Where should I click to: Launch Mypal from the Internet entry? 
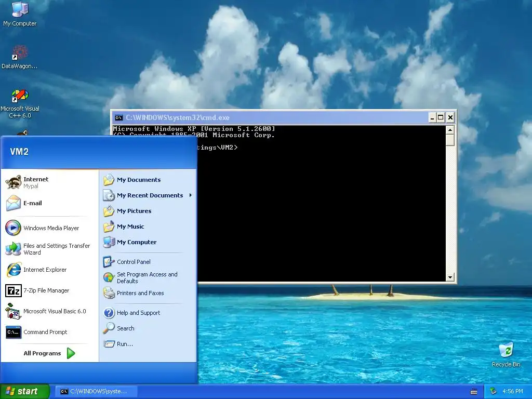(49, 182)
